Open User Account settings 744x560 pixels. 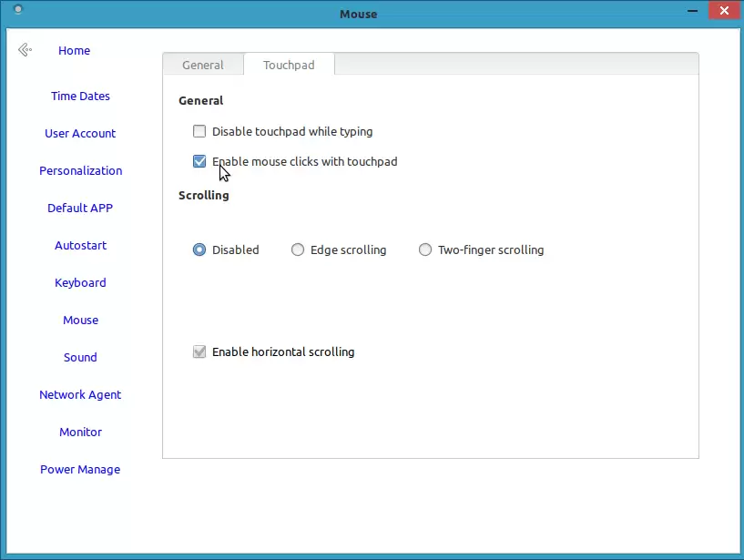[x=80, y=133]
